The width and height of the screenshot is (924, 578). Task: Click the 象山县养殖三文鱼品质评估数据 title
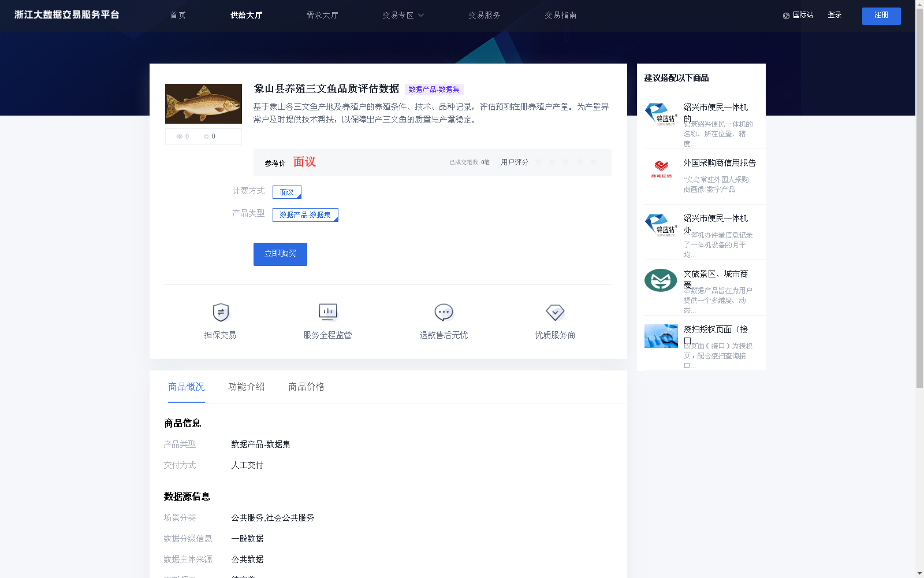click(x=326, y=88)
